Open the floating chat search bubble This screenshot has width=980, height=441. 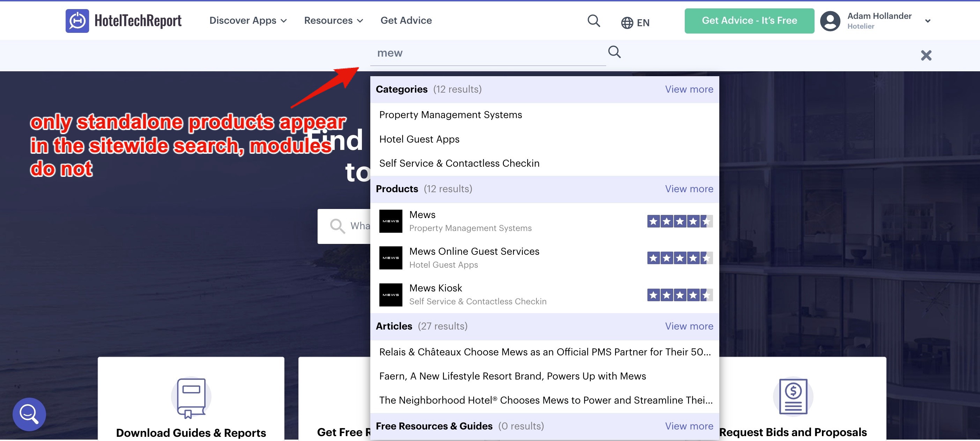click(29, 414)
